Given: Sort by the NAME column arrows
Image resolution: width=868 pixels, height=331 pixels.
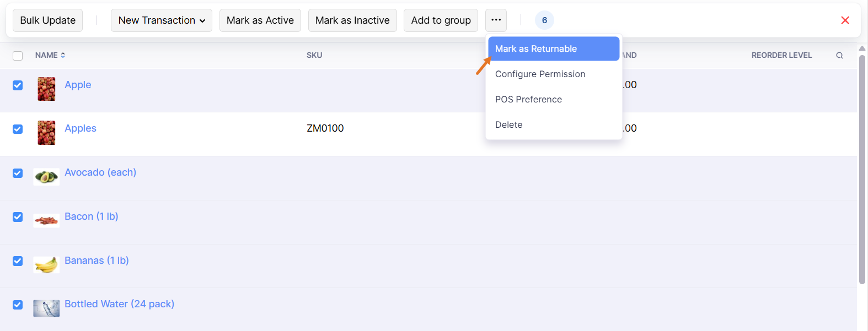Looking at the screenshot, I should [63, 55].
